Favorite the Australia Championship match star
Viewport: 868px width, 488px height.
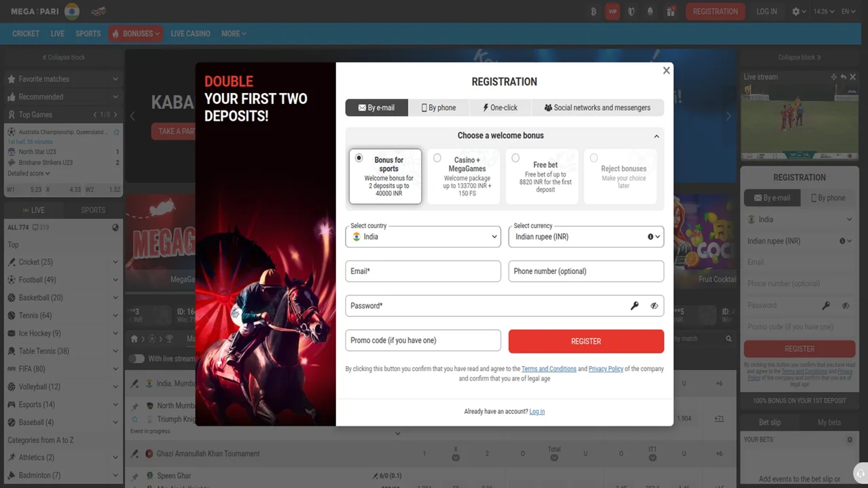116,132
